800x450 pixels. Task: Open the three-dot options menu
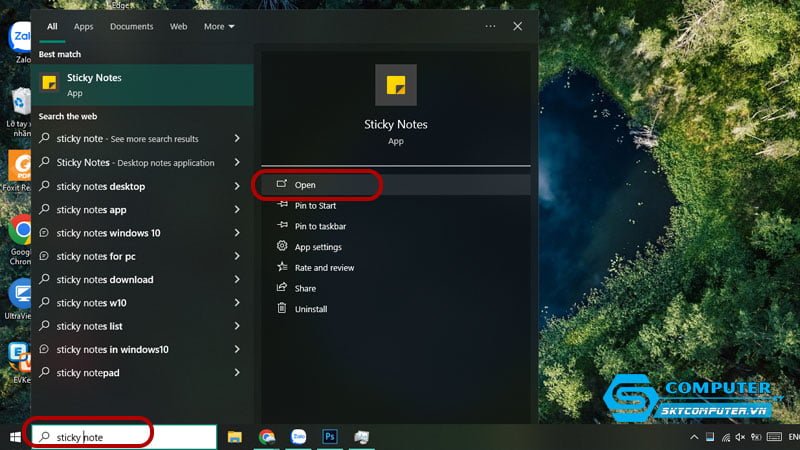click(x=490, y=26)
